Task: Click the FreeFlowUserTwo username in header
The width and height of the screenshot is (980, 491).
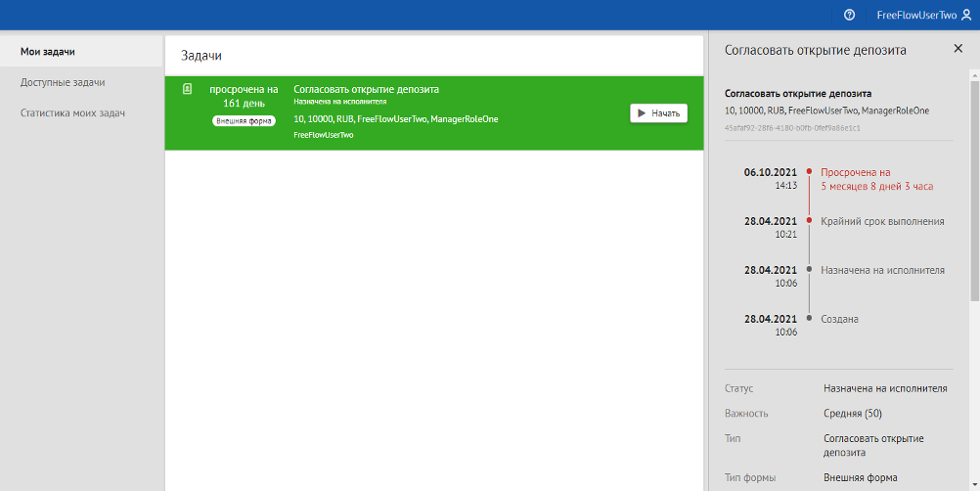Action: click(916, 15)
